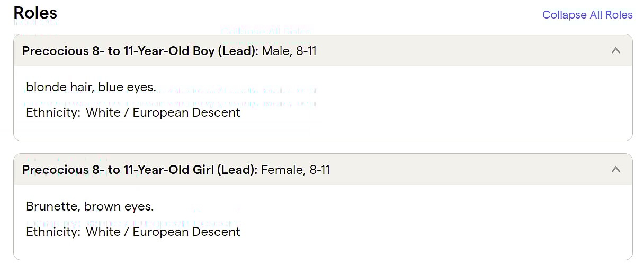644x280 pixels.
Task: Click the Girl role's "White / European Descent" value
Action: click(163, 232)
